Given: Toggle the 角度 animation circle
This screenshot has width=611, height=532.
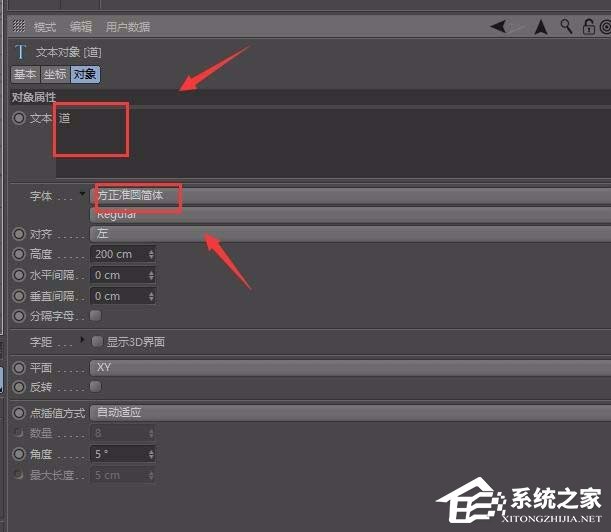Looking at the screenshot, I should [x=19, y=454].
